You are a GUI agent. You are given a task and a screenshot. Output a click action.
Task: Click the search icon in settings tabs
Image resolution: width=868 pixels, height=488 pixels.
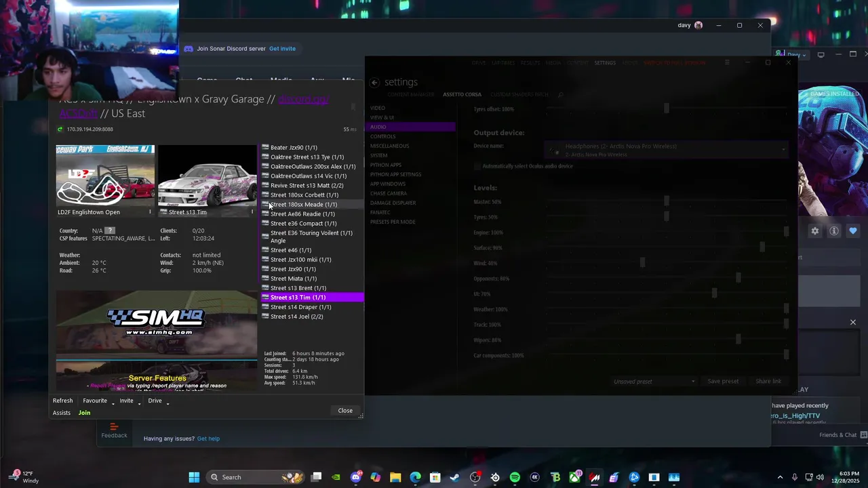point(561,95)
